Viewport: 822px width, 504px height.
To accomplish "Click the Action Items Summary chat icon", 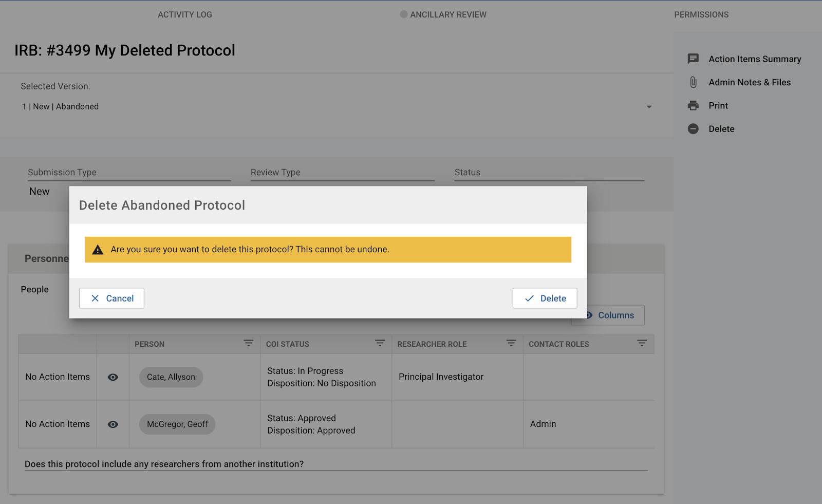I will [x=693, y=59].
